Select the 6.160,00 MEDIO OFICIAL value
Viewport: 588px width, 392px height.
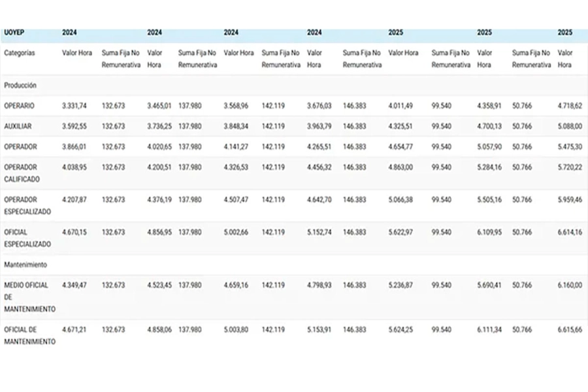570,285
